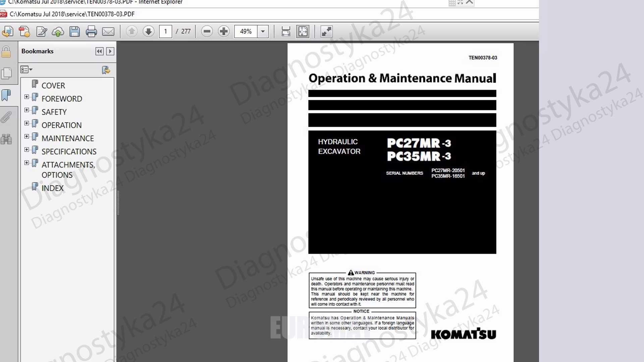Open the SPECIFICATIONS bookmark
Screen dimensions: 644x362
pyautogui.click(x=69, y=152)
